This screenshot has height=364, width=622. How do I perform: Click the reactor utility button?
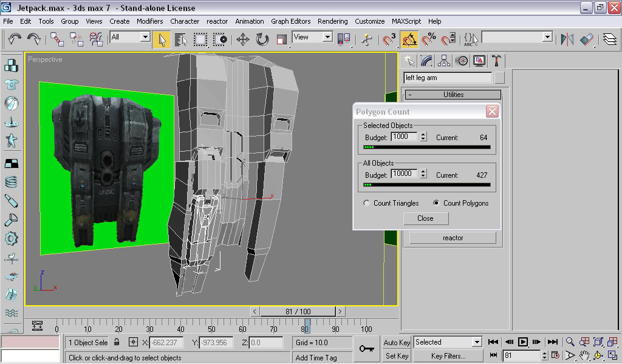tap(453, 238)
